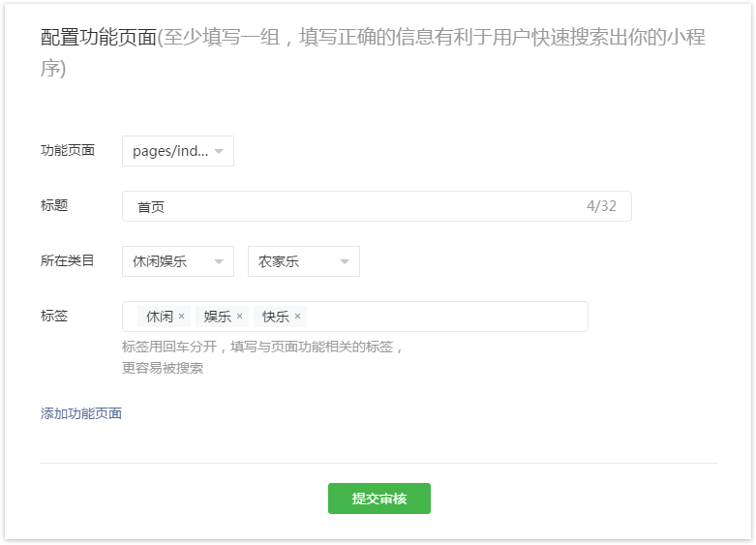Expand the 休闲娱乐 category dropdown

(x=178, y=261)
